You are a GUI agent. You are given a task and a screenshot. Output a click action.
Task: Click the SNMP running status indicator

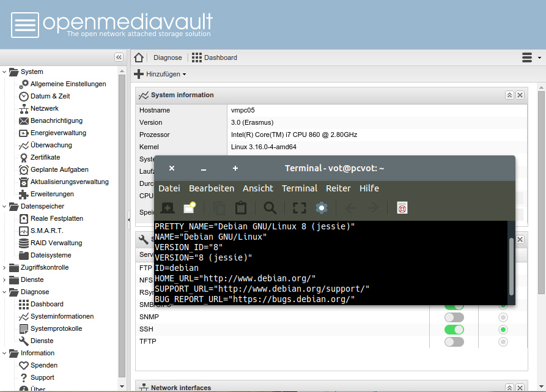click(503, 317)
